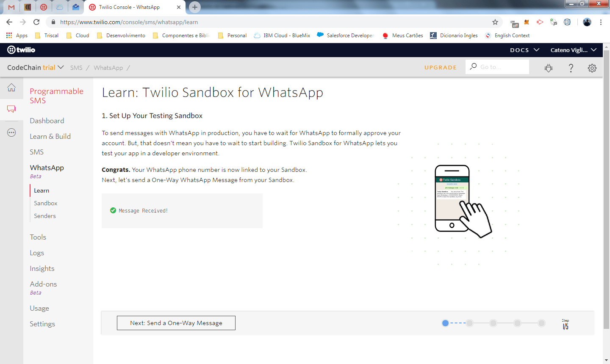Expand the DOCS dropdown
610x364 pixels.
pyautogui.click(x=524, y=50)
